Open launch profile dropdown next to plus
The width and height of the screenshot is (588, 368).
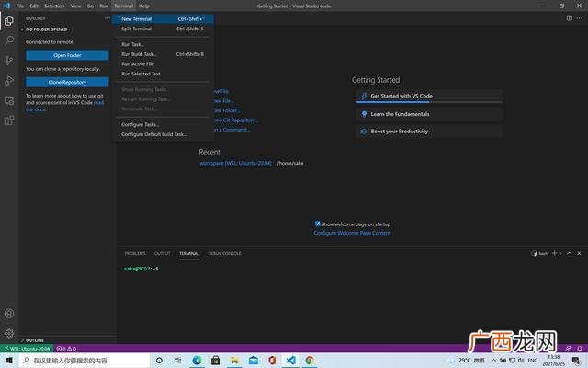click(x=560, y=254)
